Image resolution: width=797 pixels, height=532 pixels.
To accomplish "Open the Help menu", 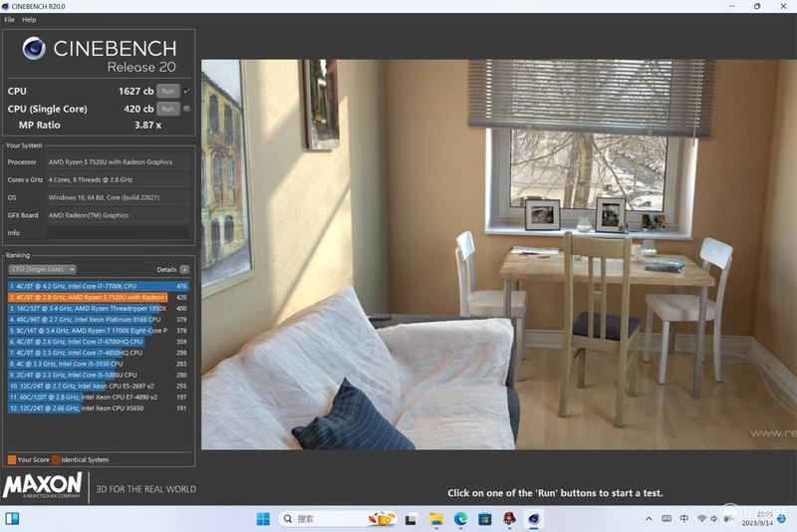I will (x=29, y=19).
